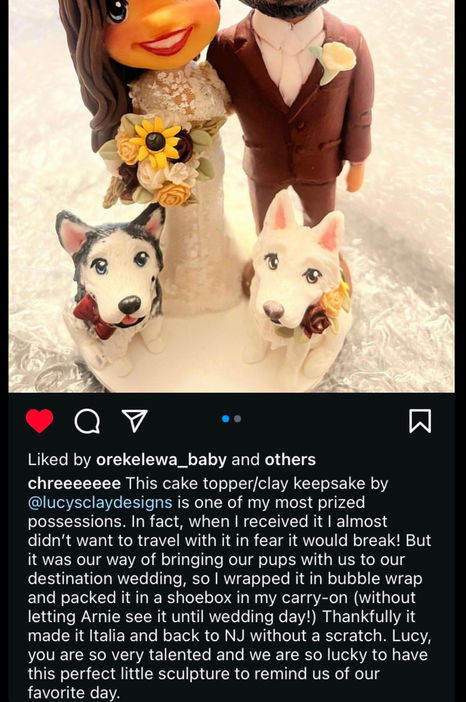Tap the groom figurine's hand

pos(357,177)
